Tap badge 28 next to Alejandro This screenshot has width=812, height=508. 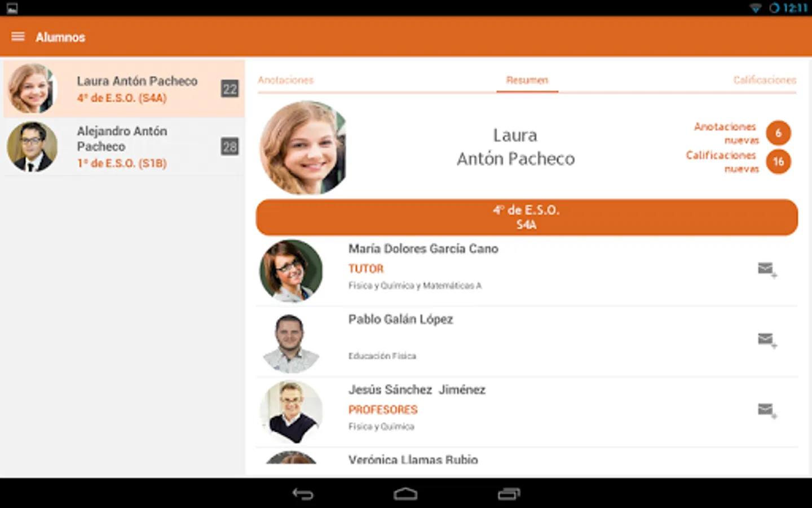pos(230,147)
